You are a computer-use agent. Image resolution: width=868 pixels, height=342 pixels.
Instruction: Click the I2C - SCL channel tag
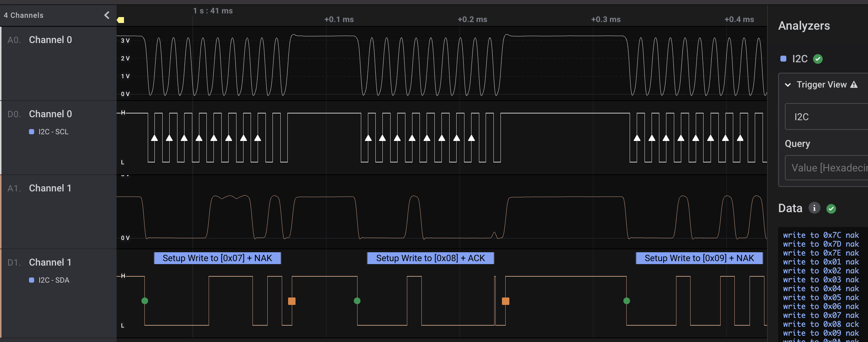(49, 132)
